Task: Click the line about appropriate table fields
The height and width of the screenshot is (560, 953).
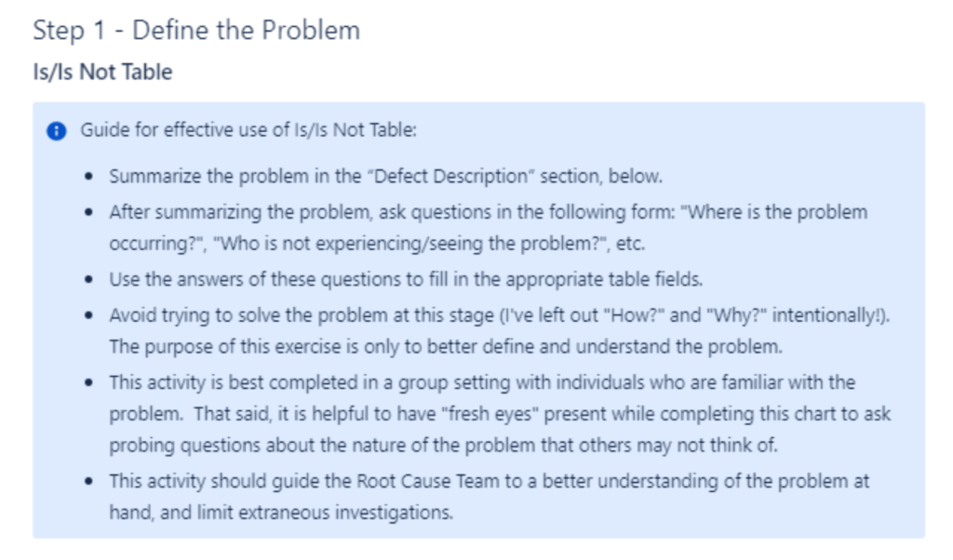Action: click(x=406, y=279)
